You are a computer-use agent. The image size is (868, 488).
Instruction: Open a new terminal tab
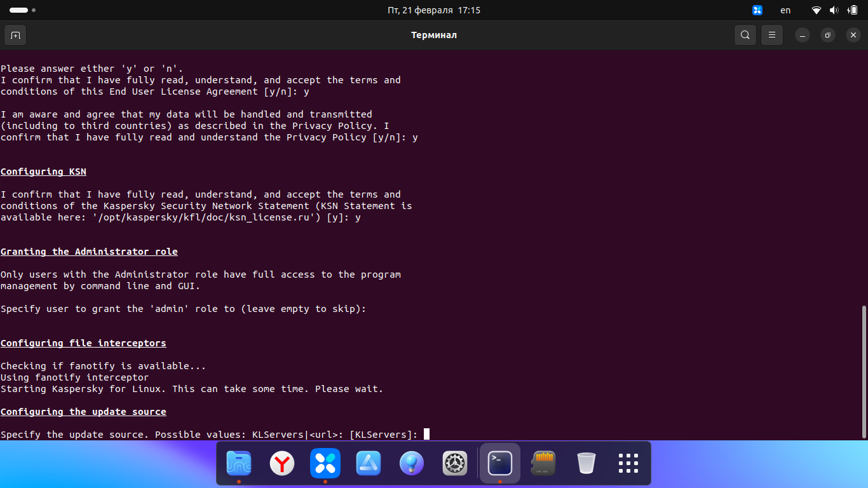(x=15, y=35)
